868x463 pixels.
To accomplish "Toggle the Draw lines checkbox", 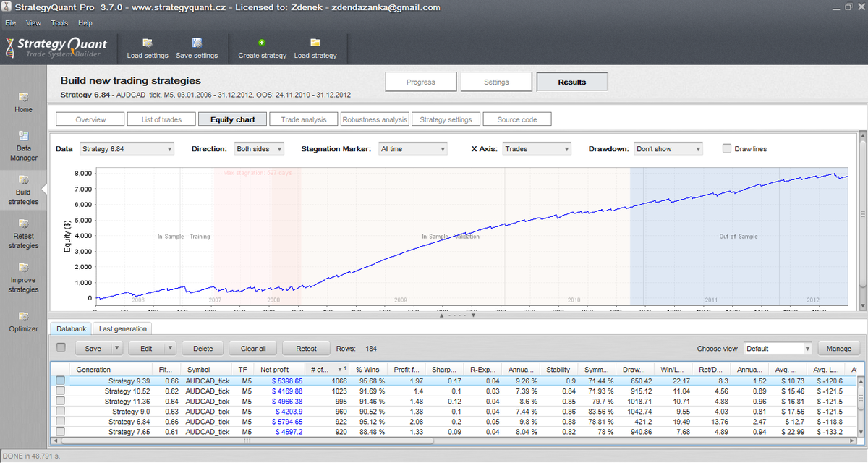I will coord(727,148).
